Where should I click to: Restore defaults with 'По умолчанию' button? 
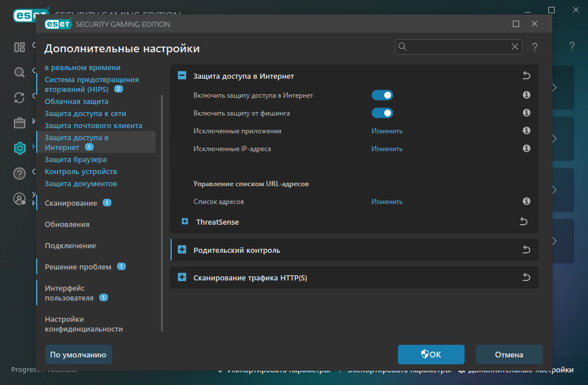click(x=78, y=355)
